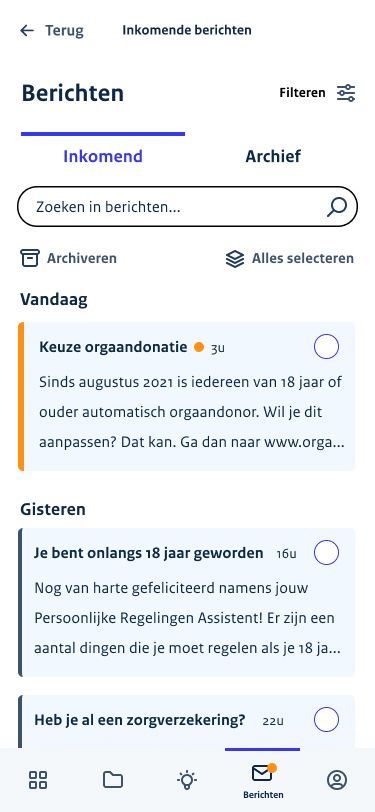Select the zorgverzekering message circle
375x812 pixels.
click(x=326, y=720)
